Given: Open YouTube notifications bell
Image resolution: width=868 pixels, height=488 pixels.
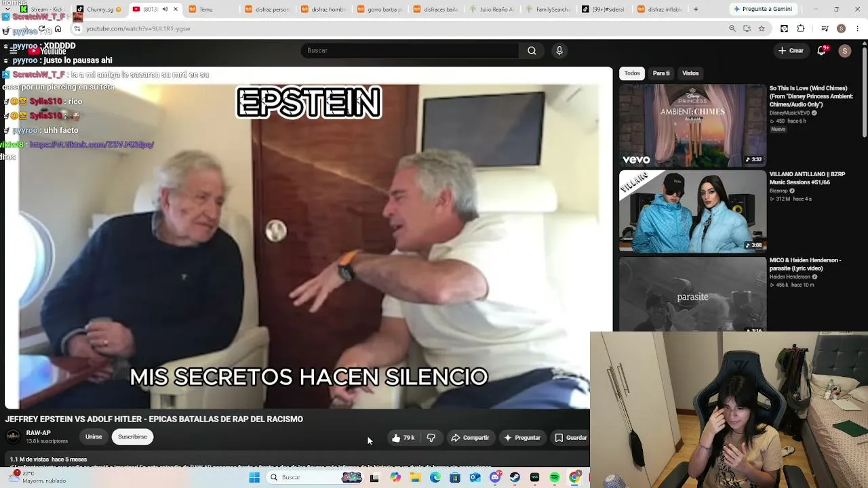Looking at the screenshot, I should 822,50.
